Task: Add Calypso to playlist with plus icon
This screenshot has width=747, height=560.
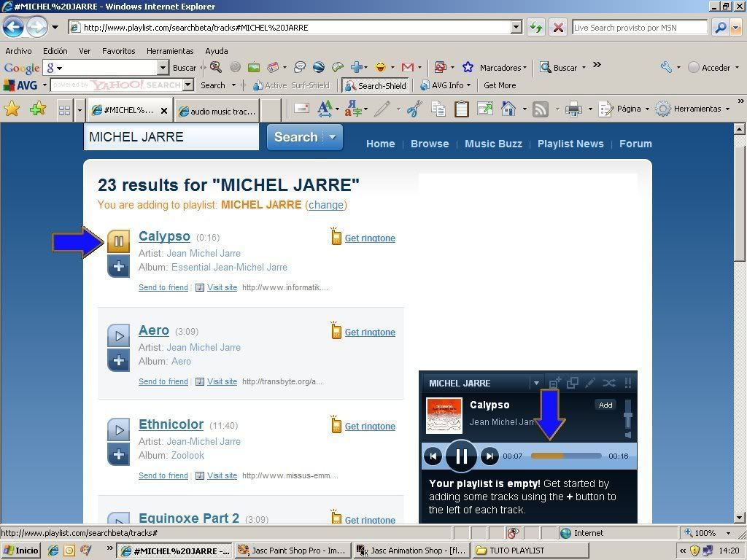Action: (118, 266)
